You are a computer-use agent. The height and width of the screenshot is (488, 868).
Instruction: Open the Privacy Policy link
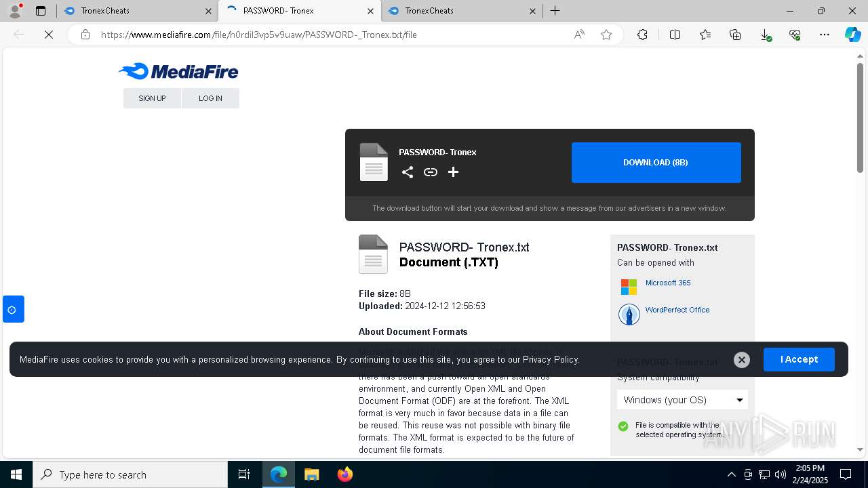(x=551, y=360)
